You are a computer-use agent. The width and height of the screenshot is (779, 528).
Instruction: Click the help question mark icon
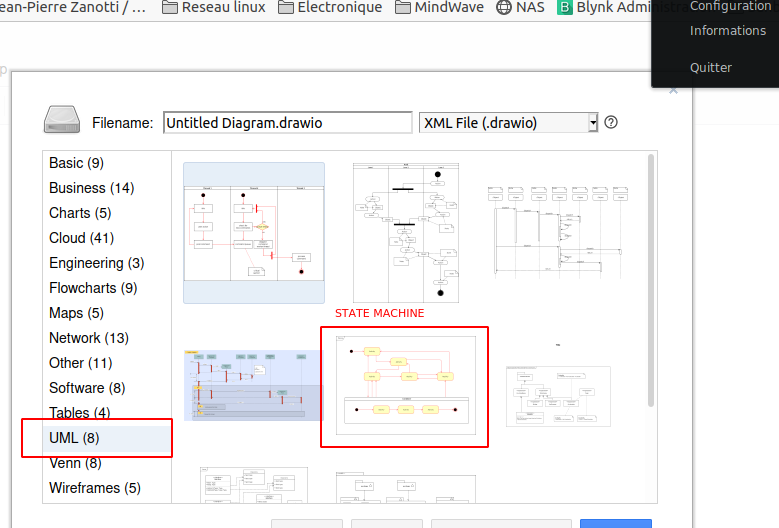coord(611,122)
